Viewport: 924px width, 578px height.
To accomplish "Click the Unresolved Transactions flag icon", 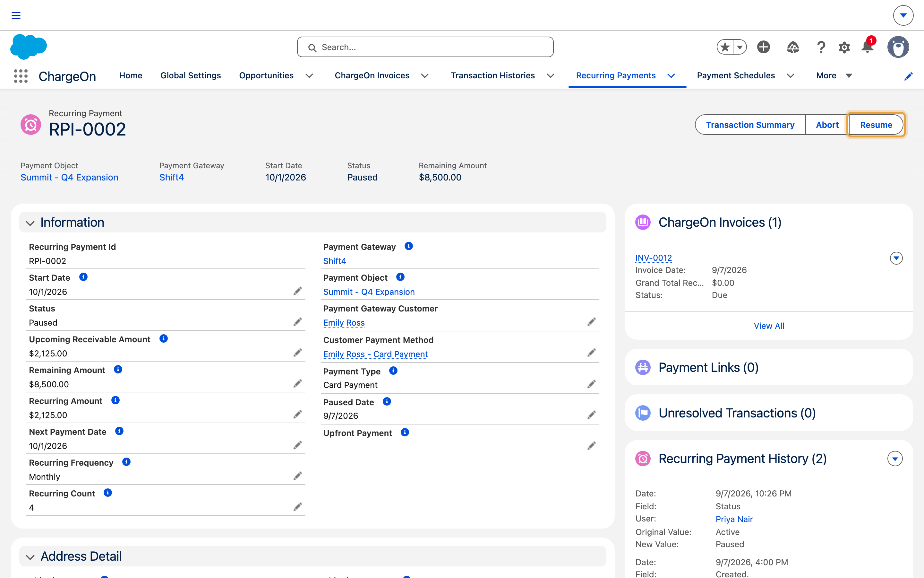I will tap(643, 413).
